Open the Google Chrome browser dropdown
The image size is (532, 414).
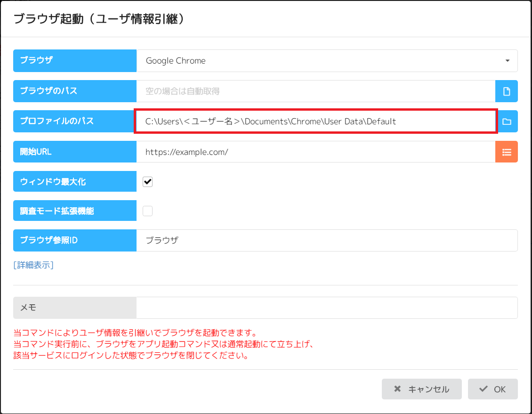click(x=327, y=61)
